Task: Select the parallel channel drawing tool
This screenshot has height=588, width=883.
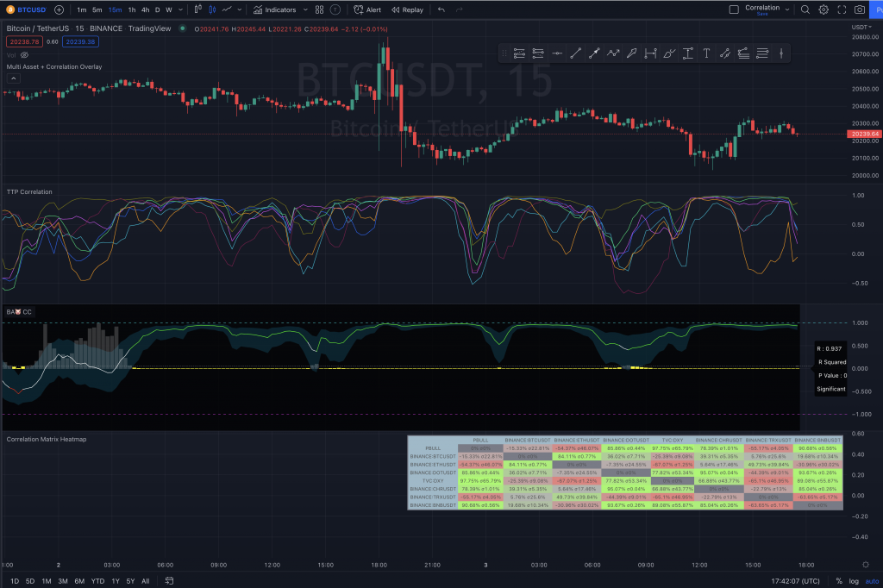Action: point(724,53)
